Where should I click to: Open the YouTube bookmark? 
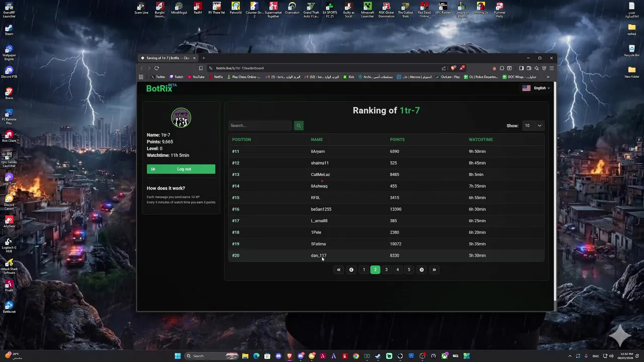[196, 77]
